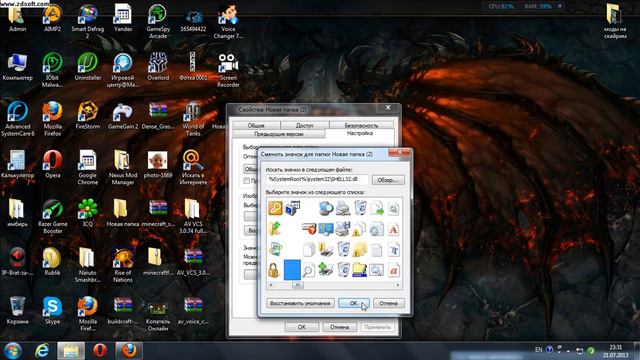Viewport: 640px width, 360px height.
Task: Select the IObit Malware desktop icon
Action: [x=52, y=70]
